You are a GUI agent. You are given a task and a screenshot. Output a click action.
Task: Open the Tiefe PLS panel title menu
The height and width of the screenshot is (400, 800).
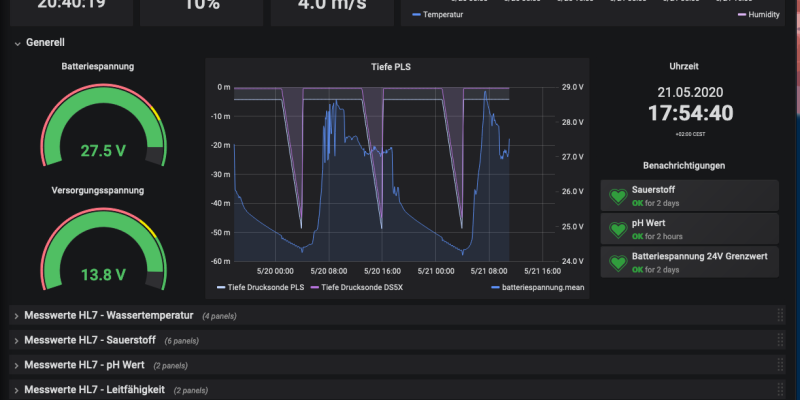(x=389, y=68)
